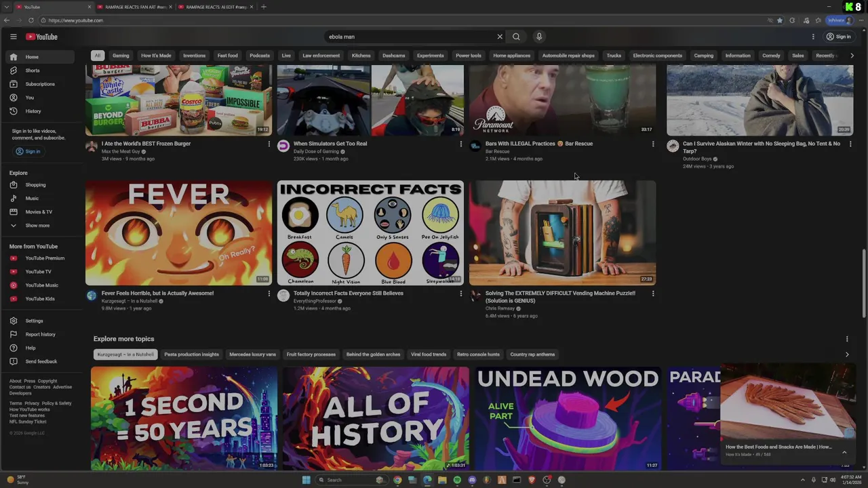Click the browser address bar
The width and height of the screenshot is (868, 488).
point(400,20)
